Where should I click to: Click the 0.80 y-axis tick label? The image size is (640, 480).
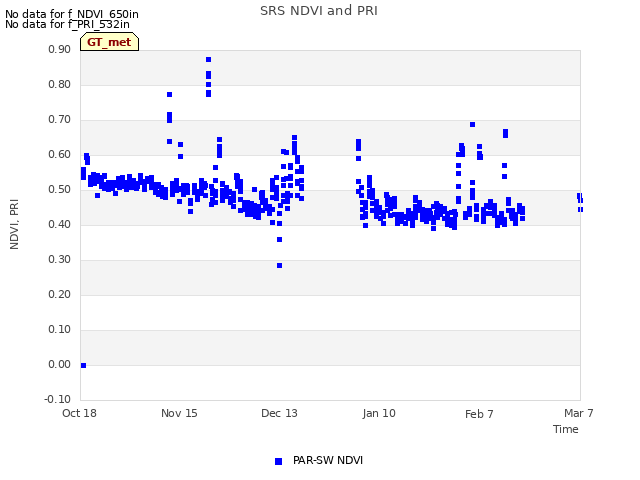click(x=59, y=84)
